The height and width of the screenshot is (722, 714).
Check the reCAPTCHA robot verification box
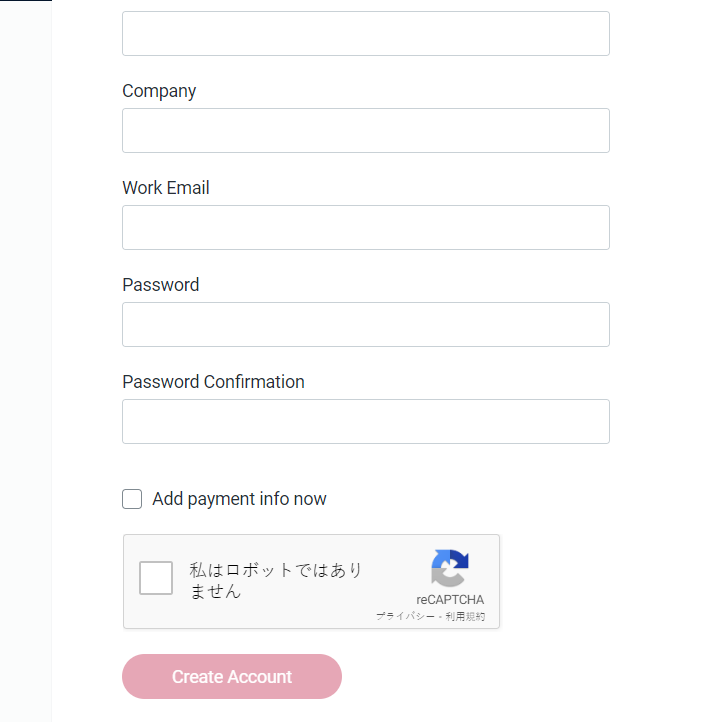[x=156, y=578]
